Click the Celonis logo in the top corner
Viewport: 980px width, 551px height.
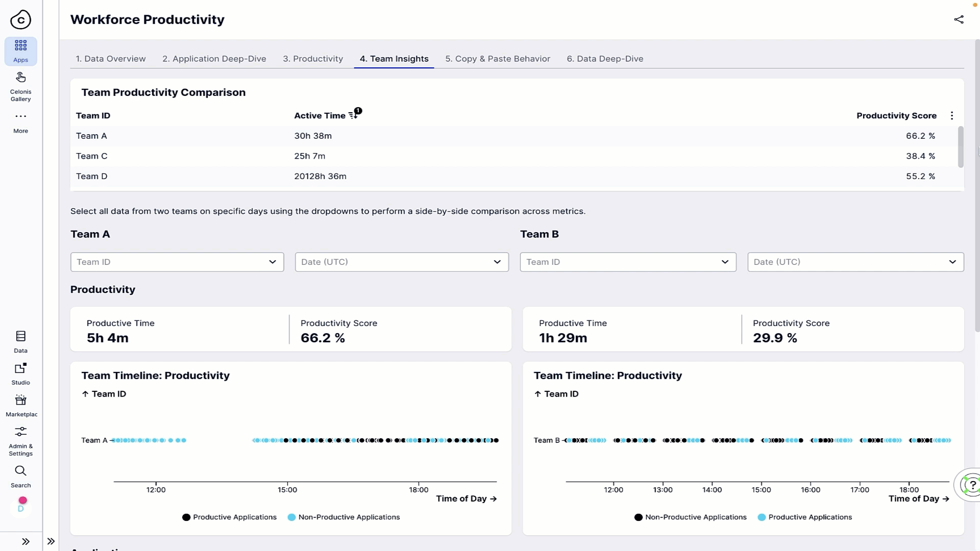[20, 19]
